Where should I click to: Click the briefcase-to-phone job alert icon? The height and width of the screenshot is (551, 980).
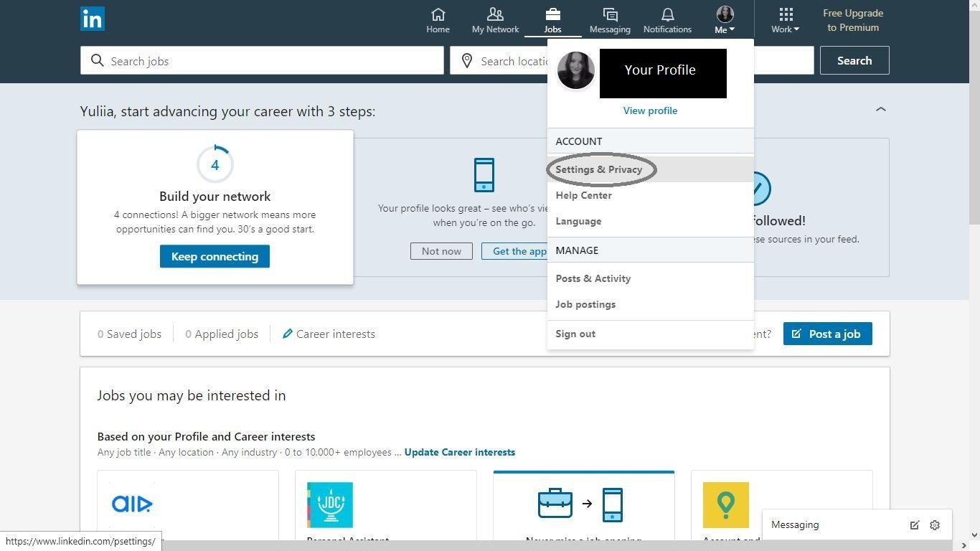pos(580,504)
